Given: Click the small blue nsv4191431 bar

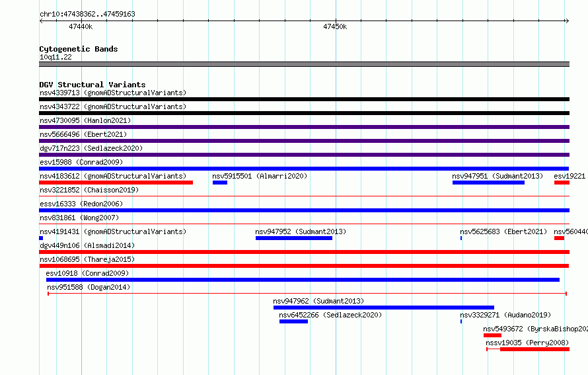Looking at the screenshot, I should click(x=41, y=238).
